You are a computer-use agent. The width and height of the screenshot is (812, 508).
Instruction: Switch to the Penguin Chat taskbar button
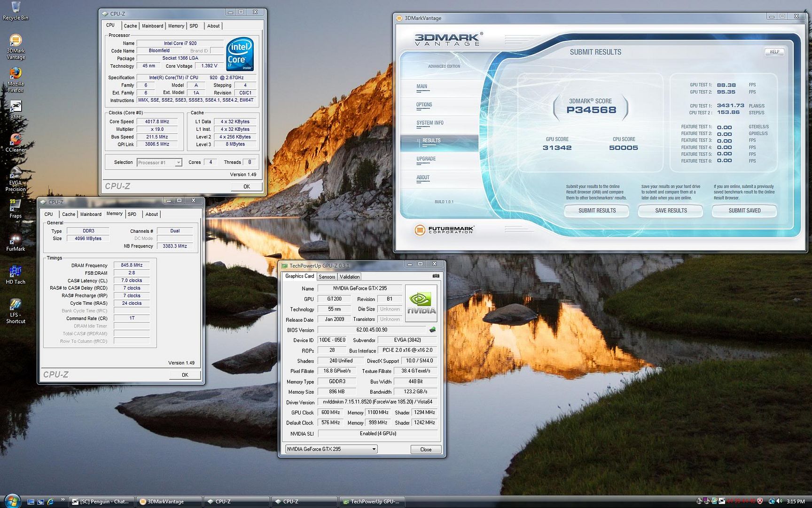pos(101,501)
